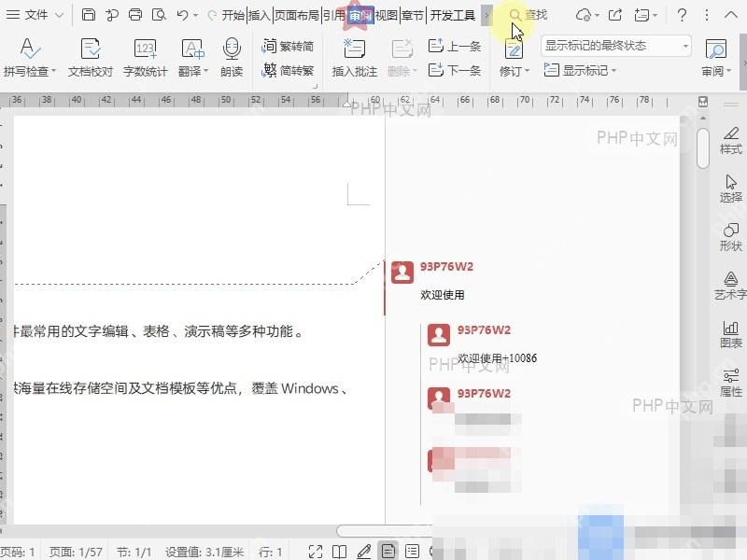The image size is (747, 560).
Task: Open the 图表 sidebar tool
Action: [x=731, y=335]
